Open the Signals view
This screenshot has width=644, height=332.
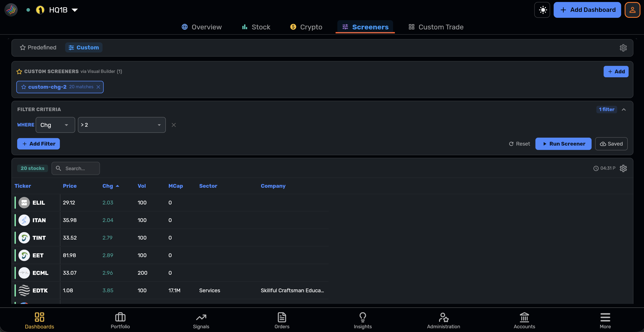click(201, 321)
